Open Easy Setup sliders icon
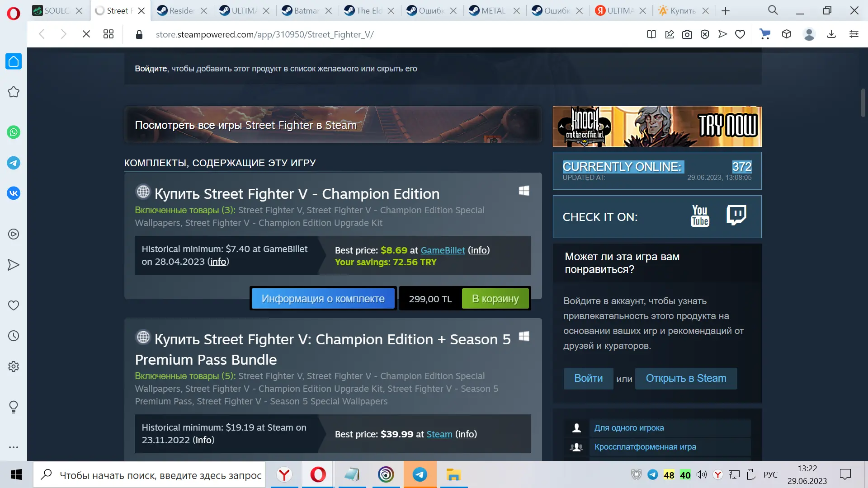 [x=854, y=34]
